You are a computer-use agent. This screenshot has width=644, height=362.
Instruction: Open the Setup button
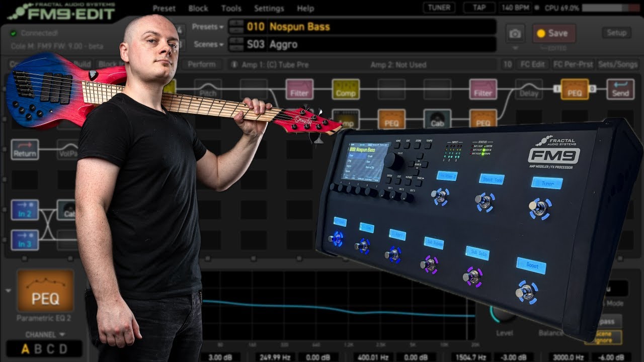point(616,33)
